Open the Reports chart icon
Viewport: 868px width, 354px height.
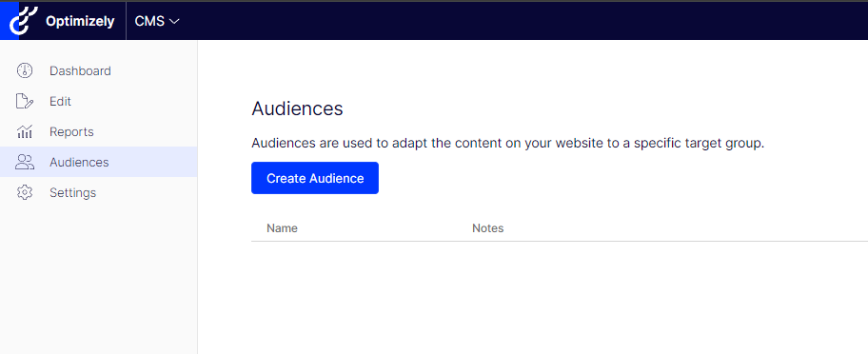(25, 131)
